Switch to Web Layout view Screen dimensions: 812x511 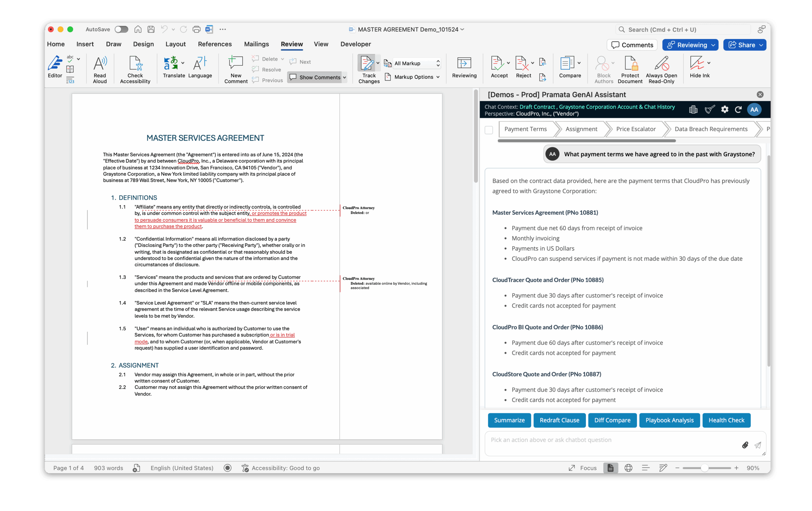(628, 468)
